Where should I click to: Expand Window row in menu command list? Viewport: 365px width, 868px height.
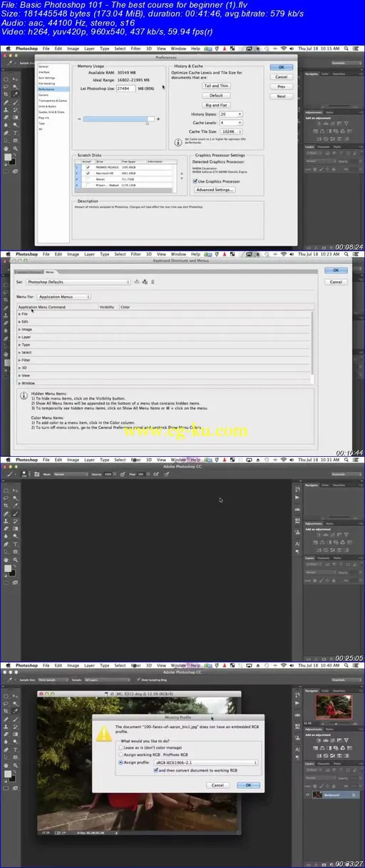pos(19,383)
